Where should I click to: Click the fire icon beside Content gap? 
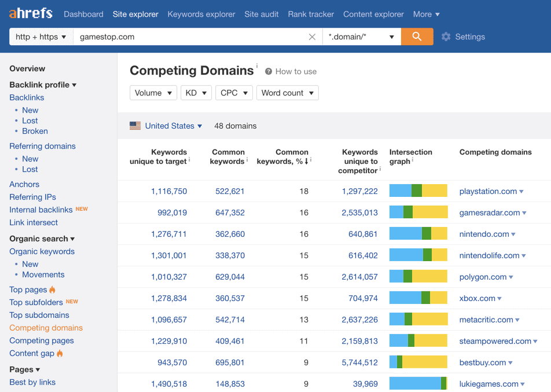[60, 353]
